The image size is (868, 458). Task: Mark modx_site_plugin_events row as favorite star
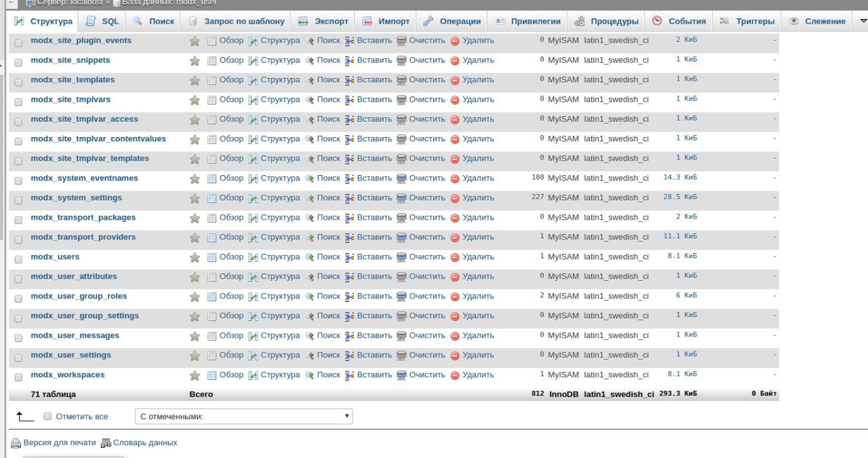tap(195, 41)
